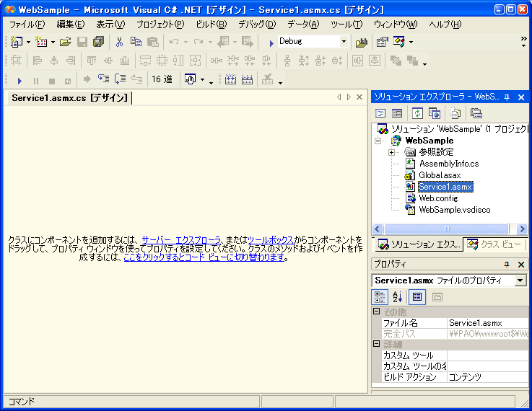The image size is (532, 411).
Task: Click the New Project toolbar icon
Action: coord(17,42)
